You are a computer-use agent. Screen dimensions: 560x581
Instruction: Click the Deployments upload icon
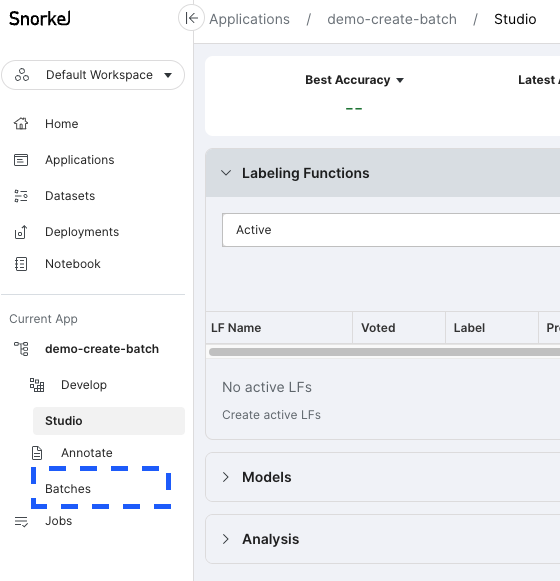pyautogui.click(x=21, y=232)
